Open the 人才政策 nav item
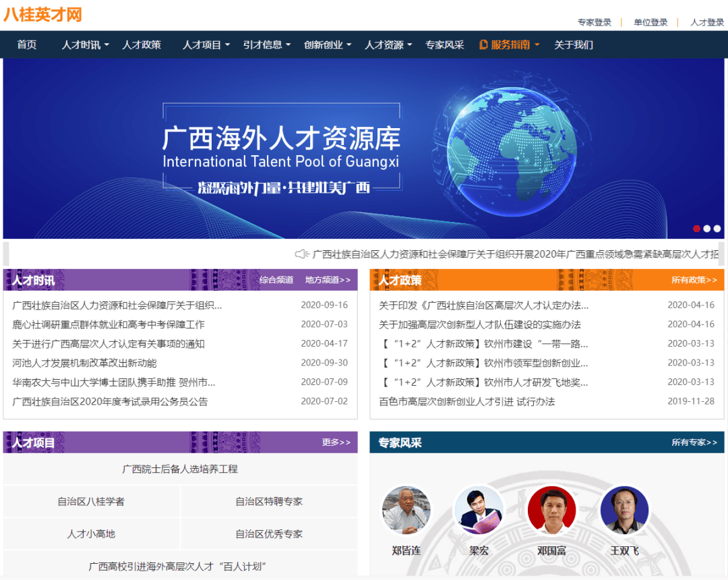The width and height of the screenshot is (728, 580). pyautogui.click(x=142, y=45)
